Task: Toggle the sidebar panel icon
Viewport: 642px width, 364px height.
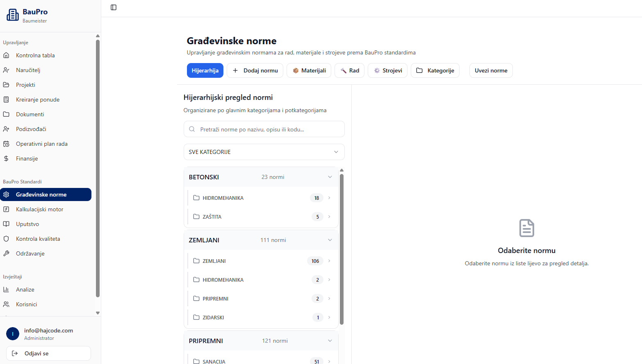Action: [x=114, y=7]
